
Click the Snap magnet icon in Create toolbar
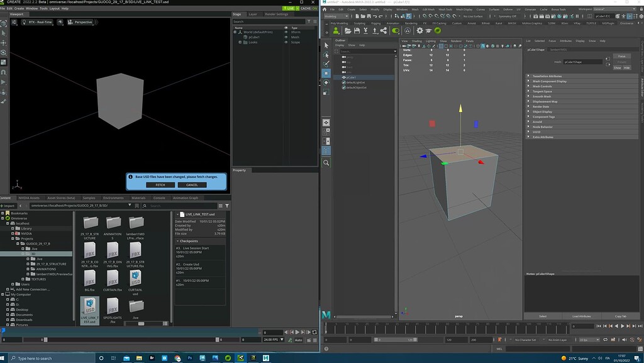click(4, 72)
